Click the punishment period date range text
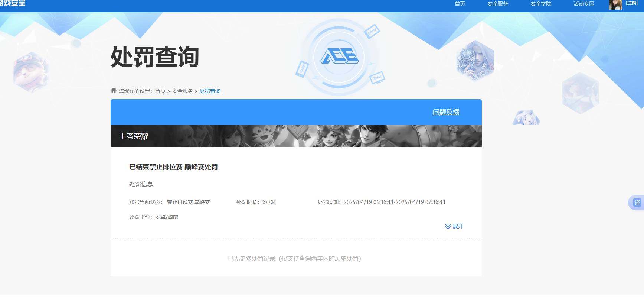This screenshot has width=644, height=307. 382,202
